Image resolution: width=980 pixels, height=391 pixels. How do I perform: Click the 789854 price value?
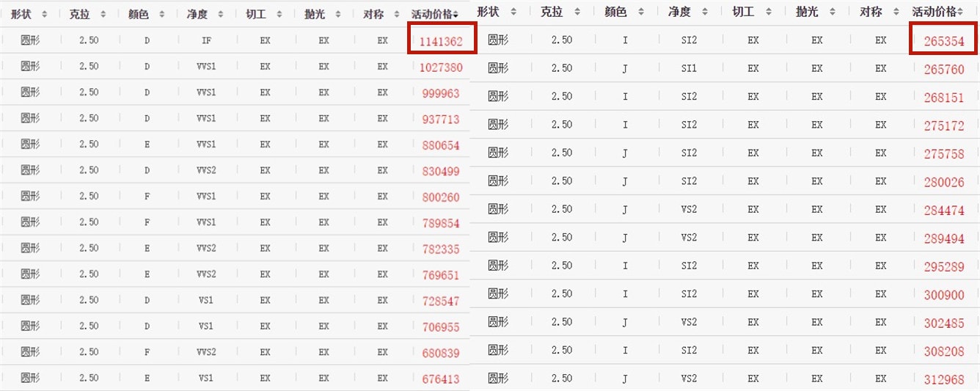coord(441,224)
